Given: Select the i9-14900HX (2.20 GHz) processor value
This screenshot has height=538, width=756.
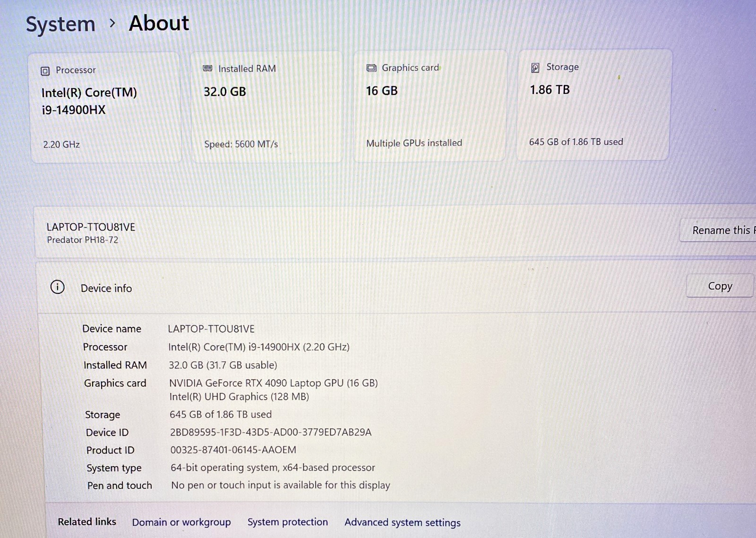Looking at the screenshot, I should (259, 347).
